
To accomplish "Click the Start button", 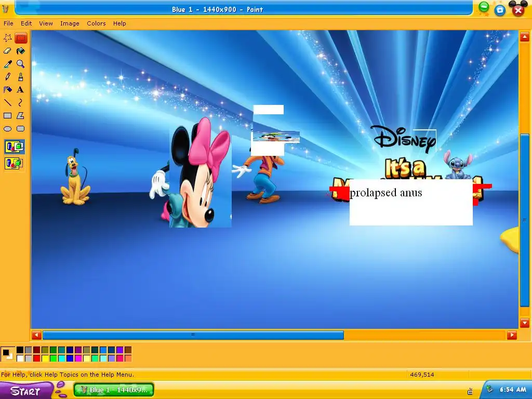I will 26,391.
